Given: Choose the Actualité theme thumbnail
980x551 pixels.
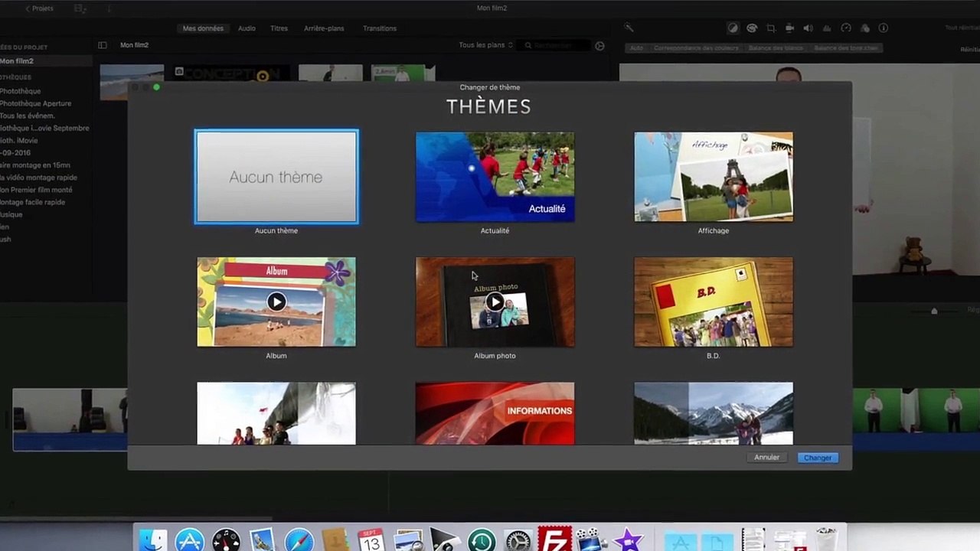Looking at the screenshot, I should (495, 177).
